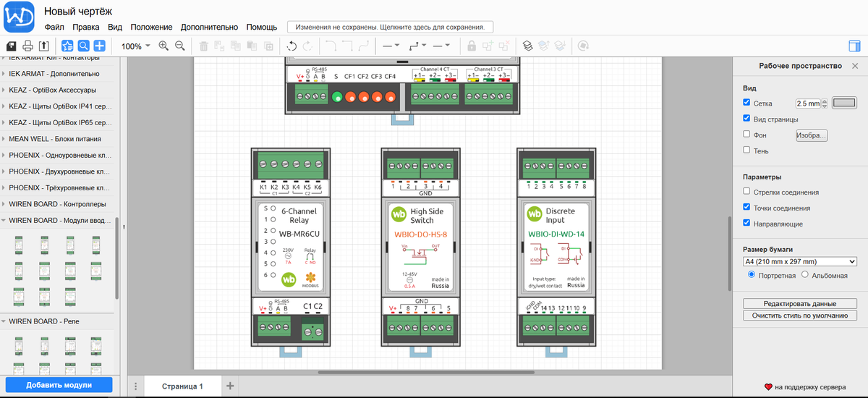Screen dimensions: 868x398
Task: Enable the Фон checkbox
Action: click(x=747, y=134)
